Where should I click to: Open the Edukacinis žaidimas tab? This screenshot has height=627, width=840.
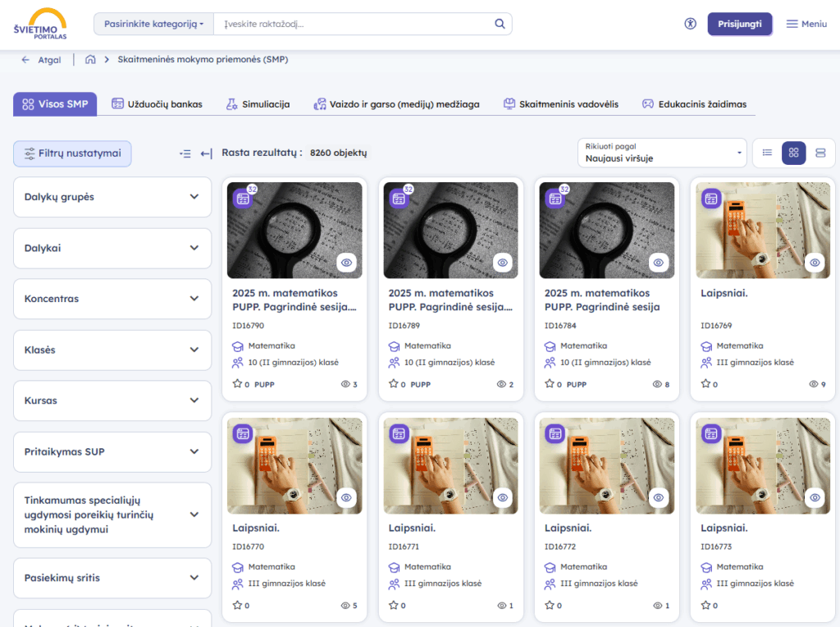point(694,104)
